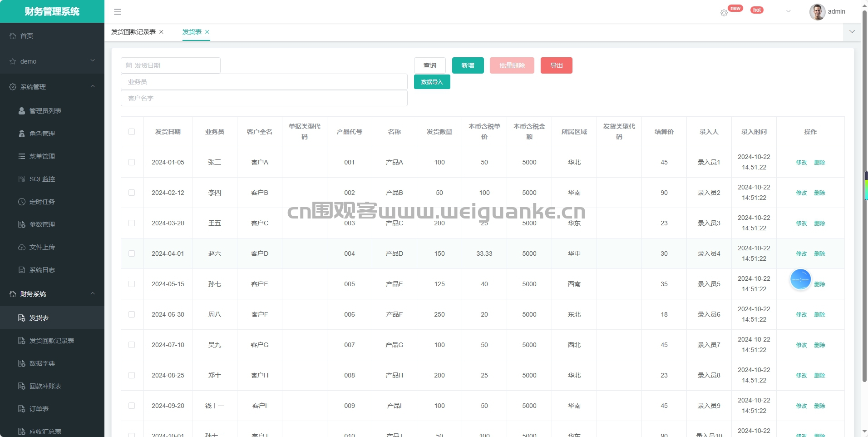Check the row for 2024-07-10

[x=132, y=345]
